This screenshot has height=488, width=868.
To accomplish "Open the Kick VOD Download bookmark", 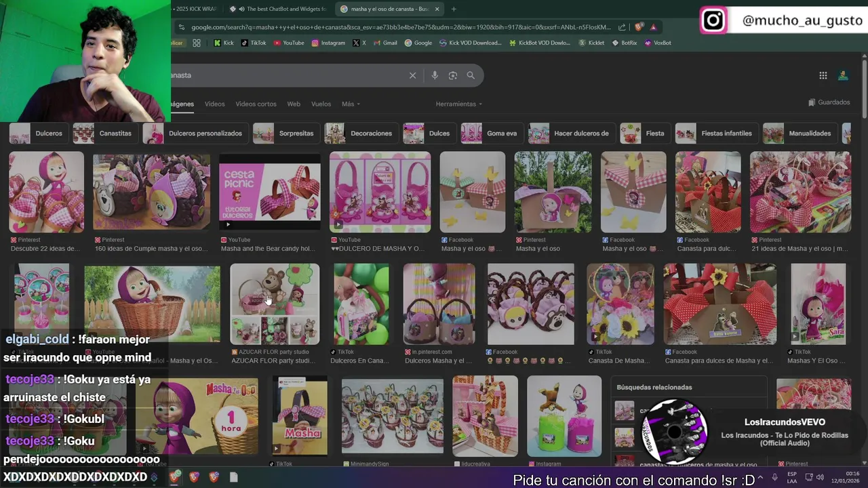I will point(471,43).
